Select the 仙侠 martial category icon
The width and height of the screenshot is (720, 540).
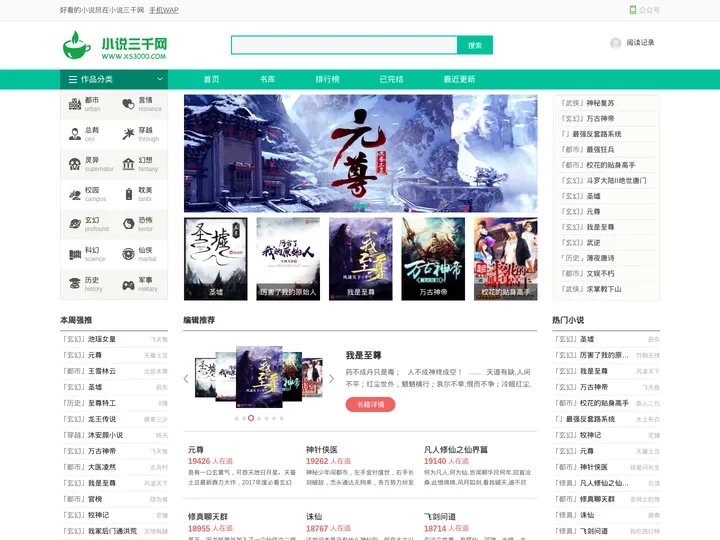[x=128, y=254]
